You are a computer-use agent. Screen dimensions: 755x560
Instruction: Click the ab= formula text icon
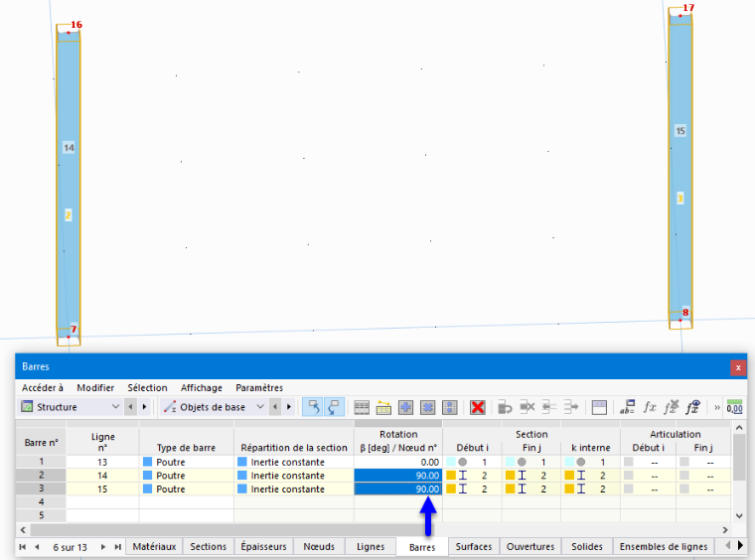tap(627, 407)
